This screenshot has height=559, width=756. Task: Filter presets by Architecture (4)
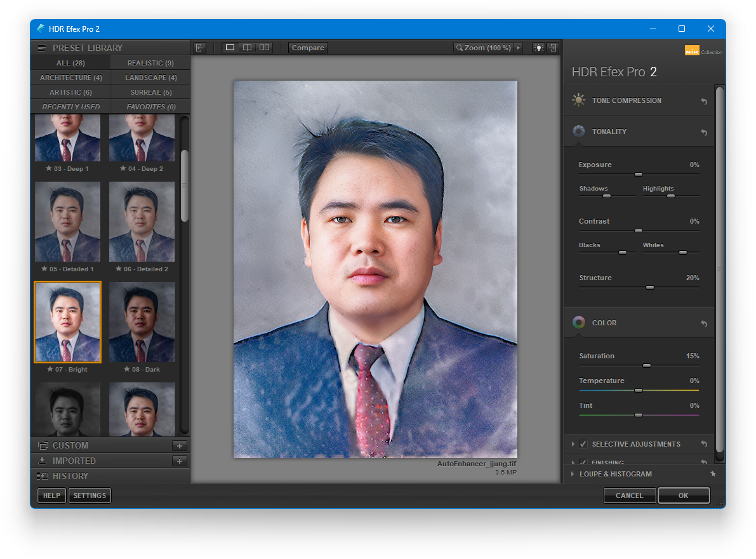coord(70,77)
